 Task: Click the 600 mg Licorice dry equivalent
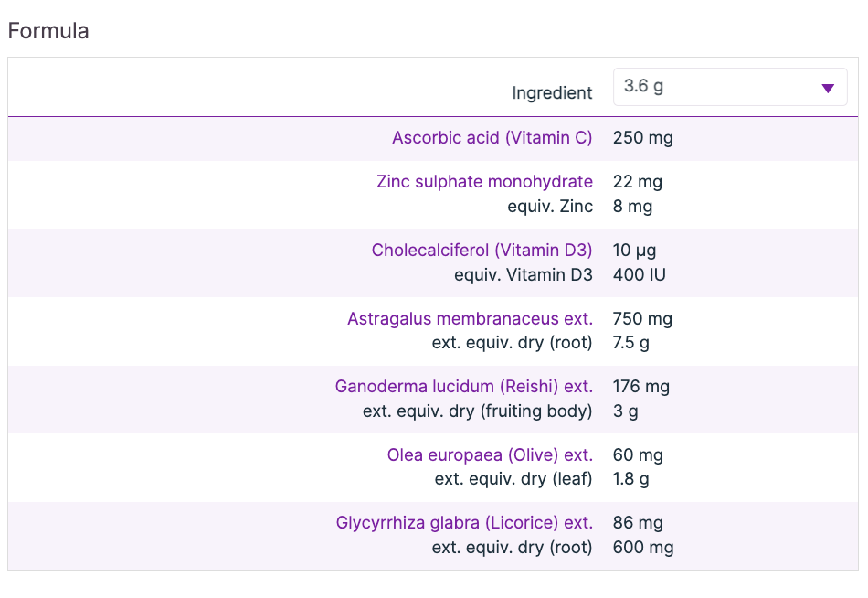coord(643,548)
